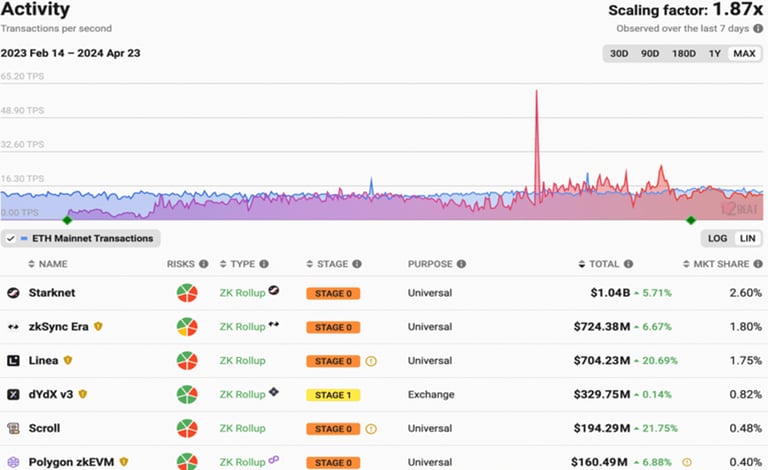
Task: Click the warning circle next to Scroll stage
Action: coord(371,429)
